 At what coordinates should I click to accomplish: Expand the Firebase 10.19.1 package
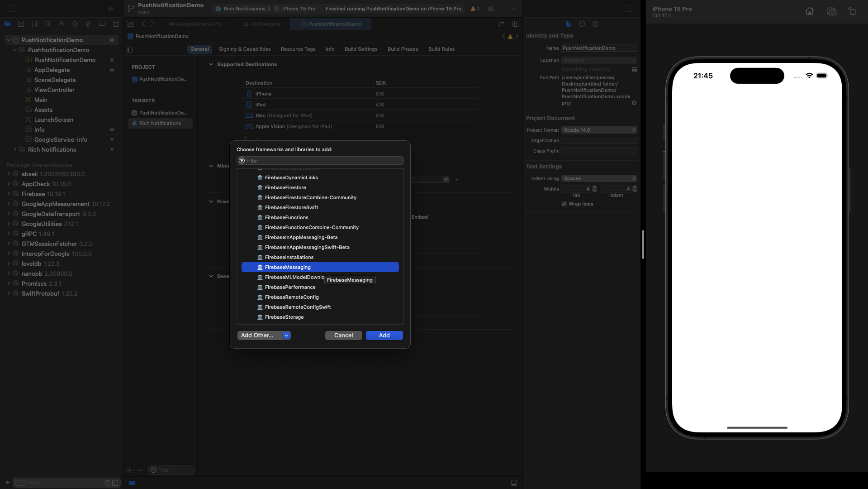pos(9,194)
